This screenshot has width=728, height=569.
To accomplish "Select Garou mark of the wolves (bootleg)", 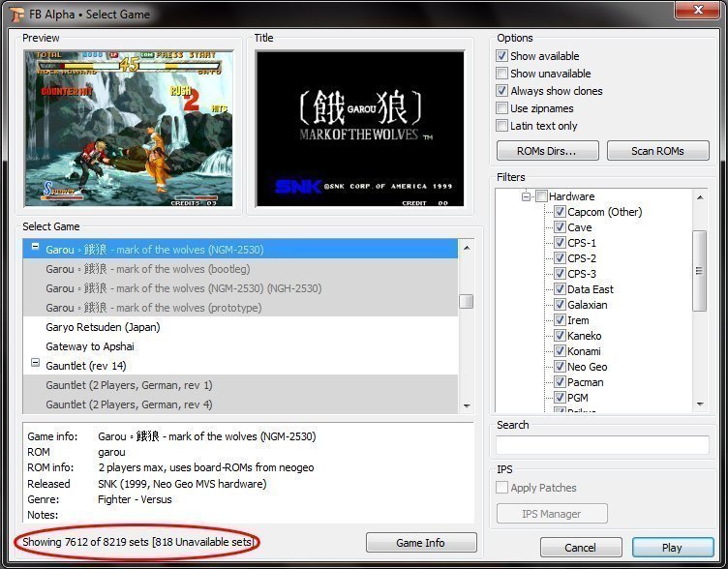I will point(240,269).
